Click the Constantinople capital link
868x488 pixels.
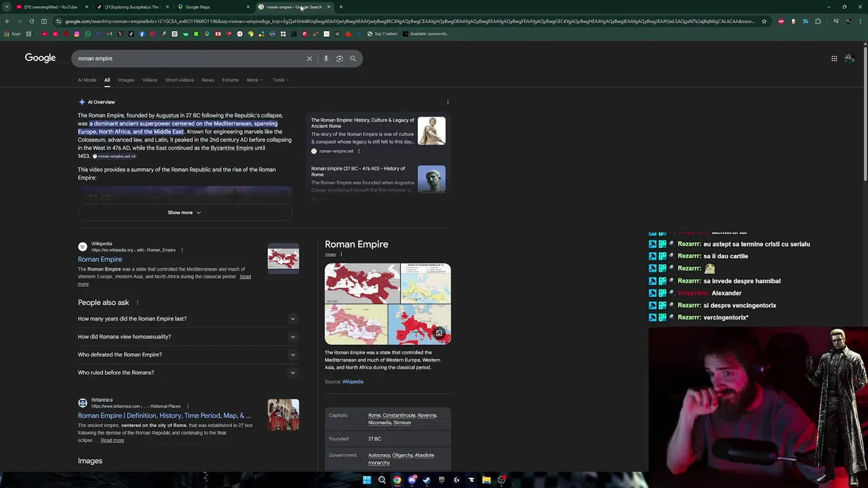pyautogui.click(x=399, y=415)
